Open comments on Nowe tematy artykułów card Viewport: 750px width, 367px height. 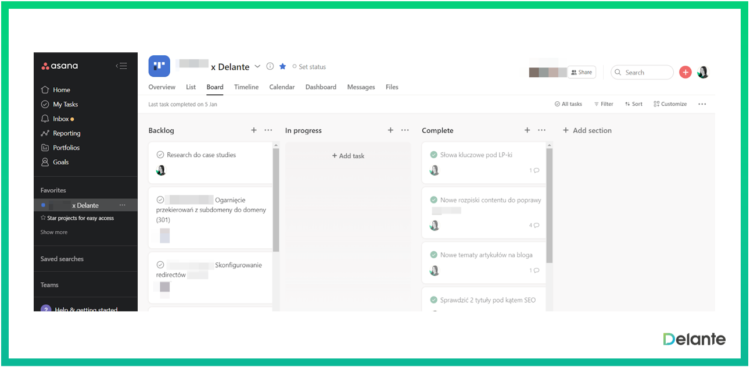(534, 270)
